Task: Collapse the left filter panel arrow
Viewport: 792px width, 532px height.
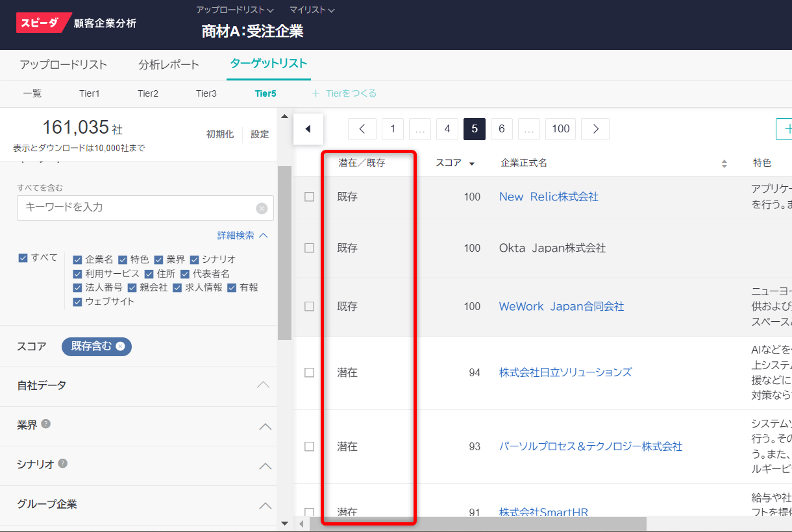Action: [308, 128]
